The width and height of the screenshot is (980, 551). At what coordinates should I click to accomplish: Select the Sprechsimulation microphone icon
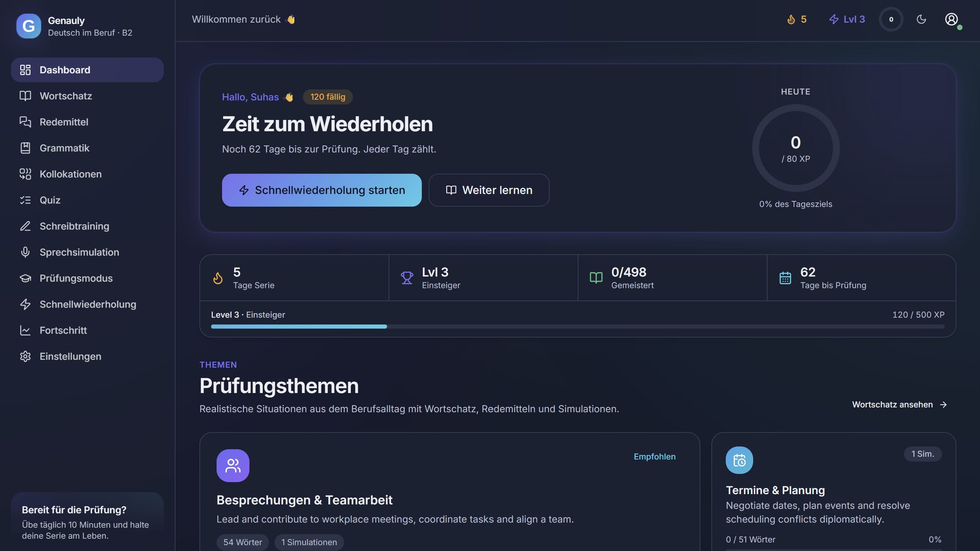coord(25,252)
